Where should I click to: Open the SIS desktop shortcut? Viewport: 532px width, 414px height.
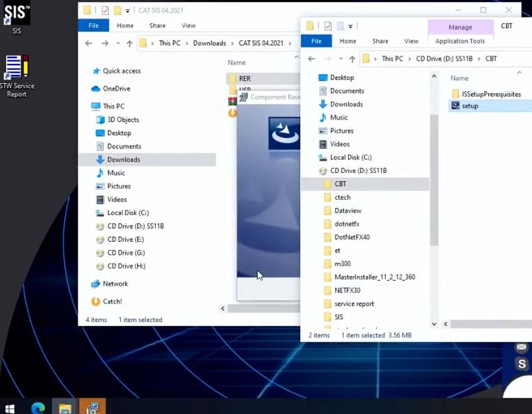(x=16, y=17)
